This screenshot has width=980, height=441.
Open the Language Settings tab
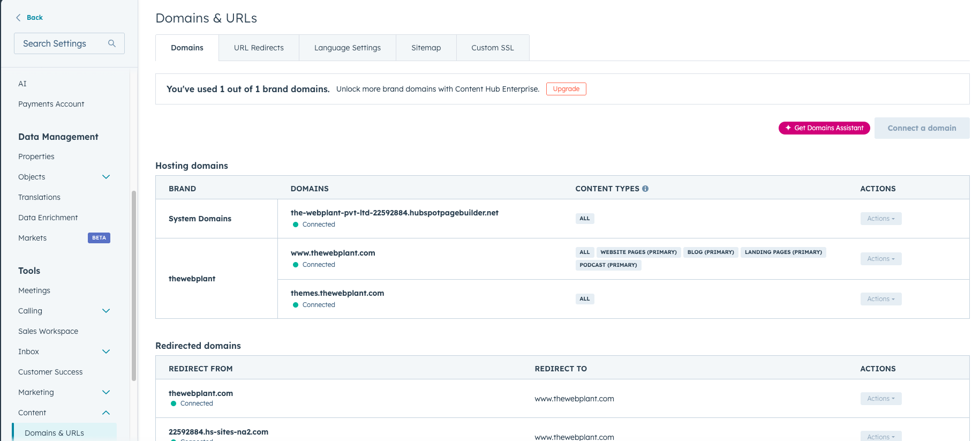[x=347, y=48]
